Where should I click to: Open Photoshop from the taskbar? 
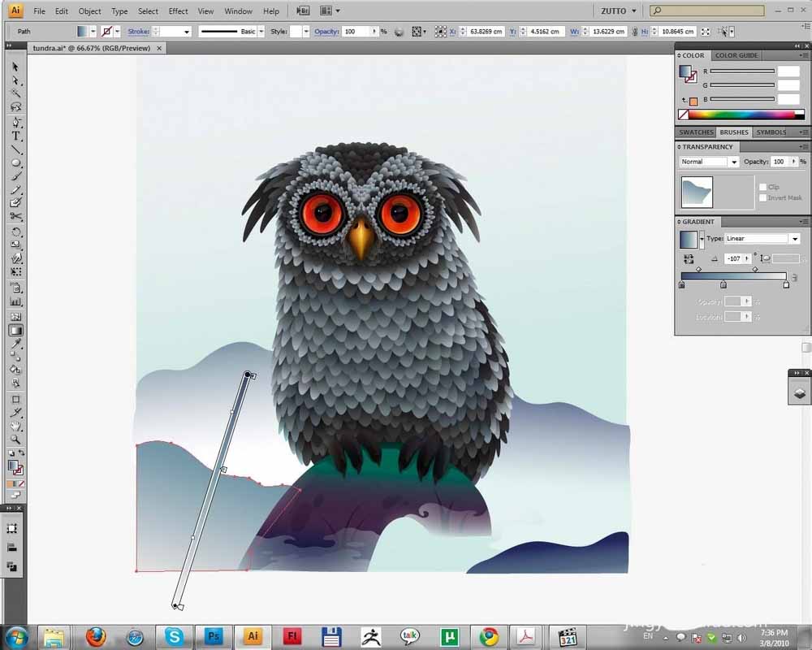[213, 636]
